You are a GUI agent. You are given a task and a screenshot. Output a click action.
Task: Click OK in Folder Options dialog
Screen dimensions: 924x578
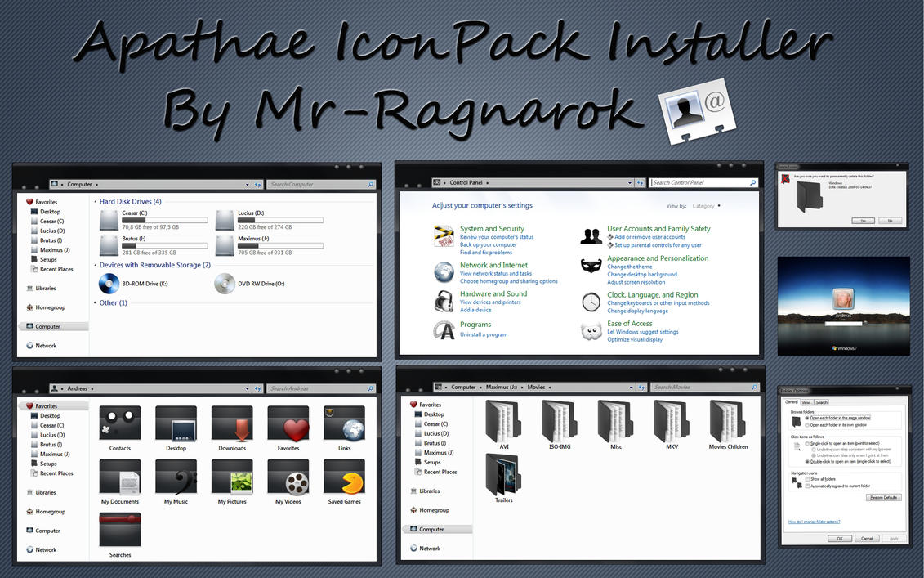click(x=840, y=539)
